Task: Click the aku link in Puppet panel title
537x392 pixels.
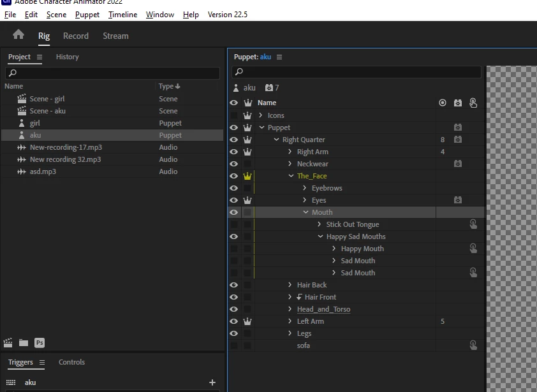Action: pyautogui.click(x=265, y=57)
